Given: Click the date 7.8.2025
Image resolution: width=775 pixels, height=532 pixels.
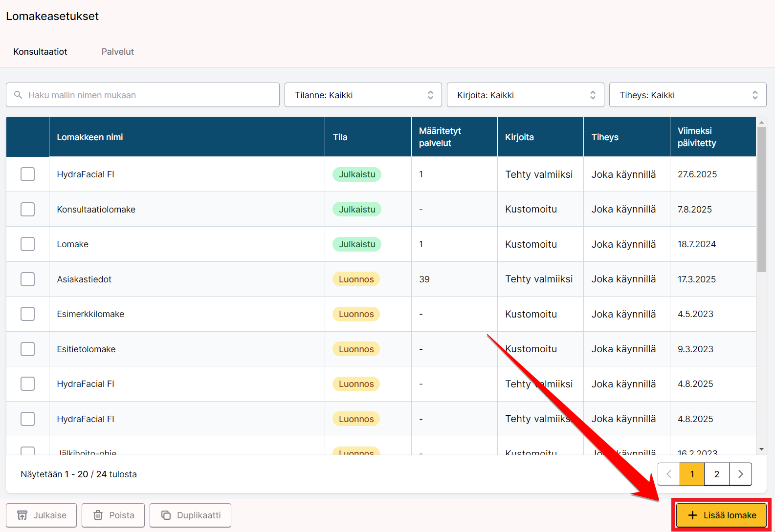Looking at the screenshot, I should point(695,210).
